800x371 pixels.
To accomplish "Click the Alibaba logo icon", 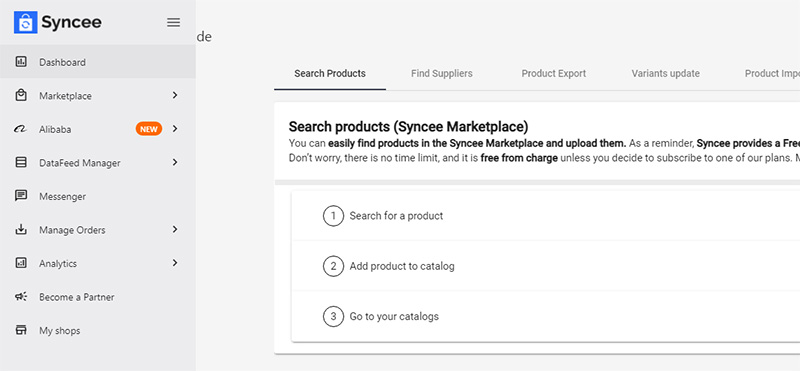I will pyautogui.click(x=21, y=129).
